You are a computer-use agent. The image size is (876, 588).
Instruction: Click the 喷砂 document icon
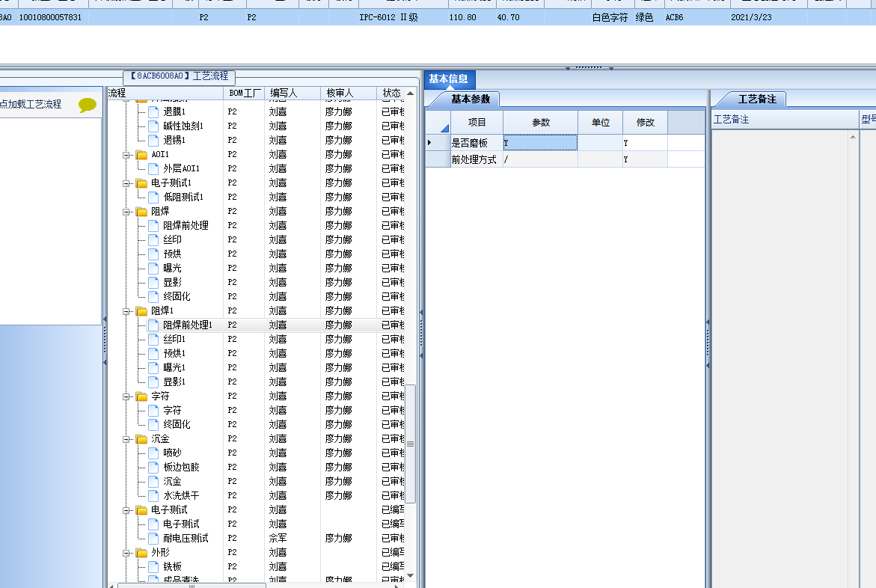pos(153,453)
